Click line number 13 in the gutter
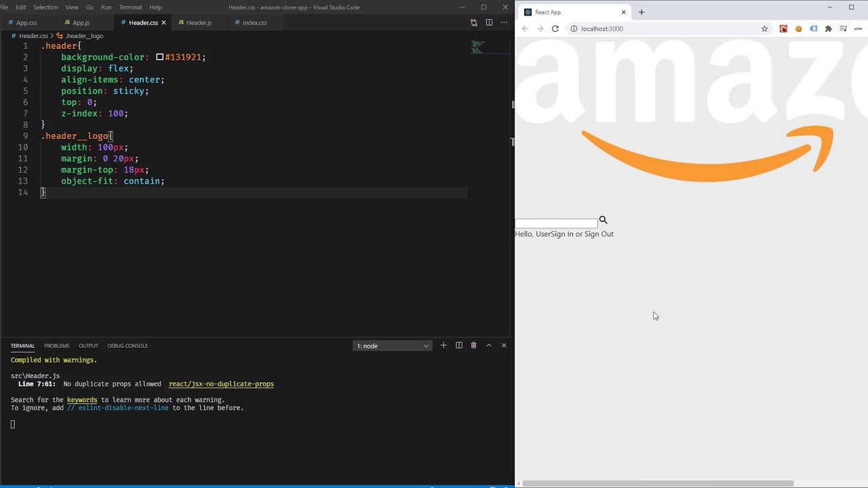The image size is (868, 488). click(23, 181)
